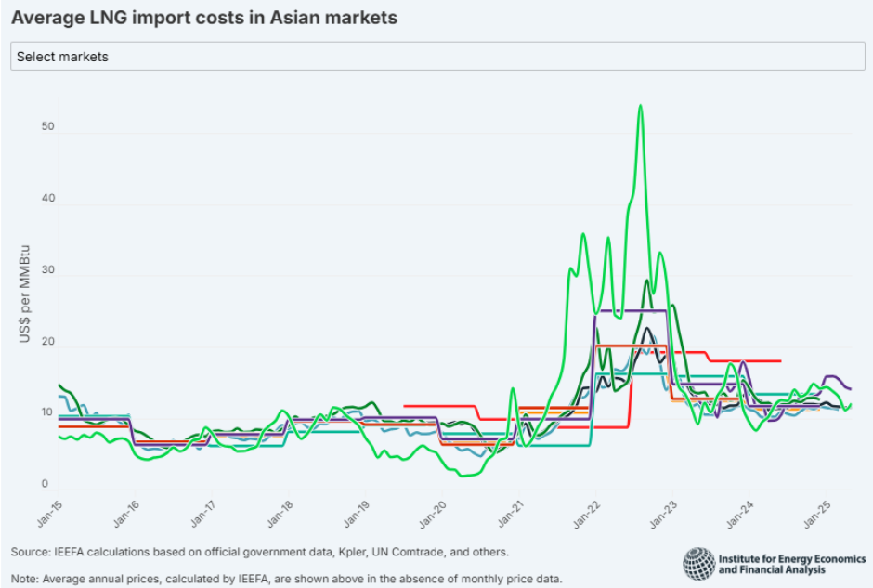Click the IEEFA globe logo
This screenshot has width=873, height=588.
tap(698, 560)
